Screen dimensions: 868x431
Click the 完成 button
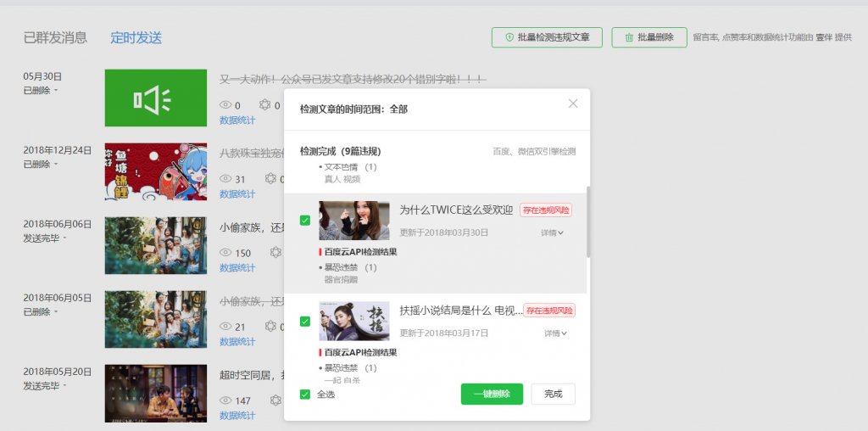point(553,394)
